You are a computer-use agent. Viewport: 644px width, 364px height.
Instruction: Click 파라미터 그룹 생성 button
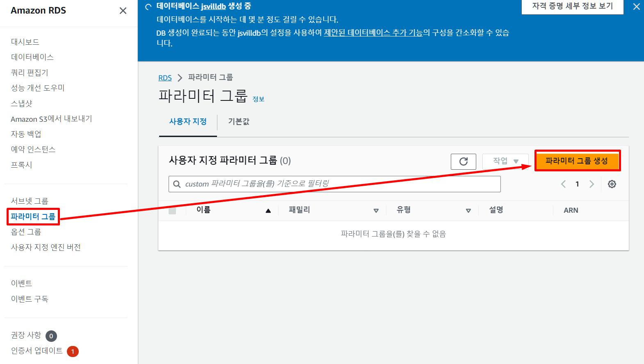coord(577,161)
